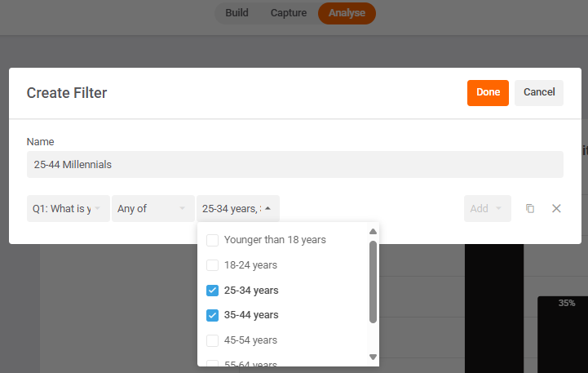
Task: Collapse the 25-34 years answer dropdown
Action: coord(238,209)
